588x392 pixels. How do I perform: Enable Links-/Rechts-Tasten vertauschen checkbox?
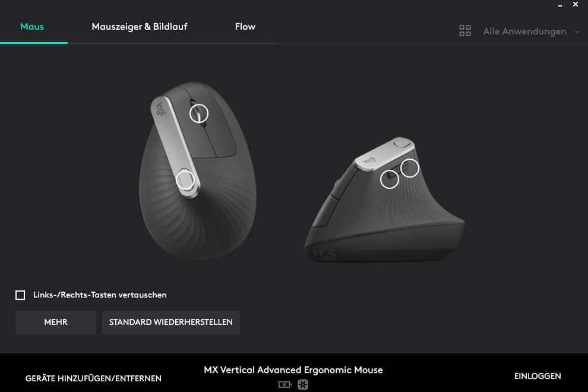click(x=20, y=295)
